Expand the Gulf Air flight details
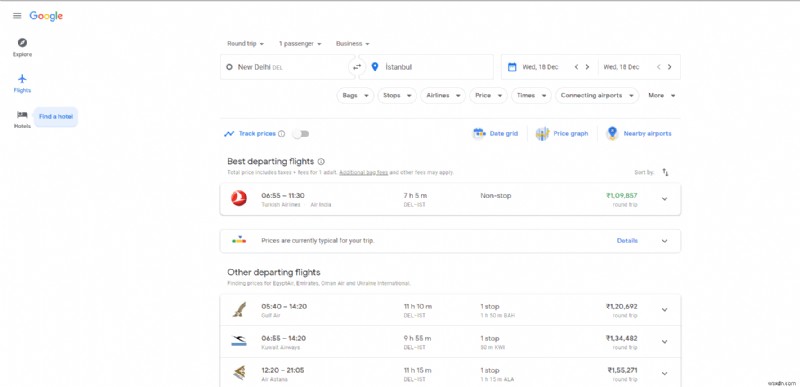Image resolution: width=800 pixels, height=387 pixels. (x=664, y=310)
